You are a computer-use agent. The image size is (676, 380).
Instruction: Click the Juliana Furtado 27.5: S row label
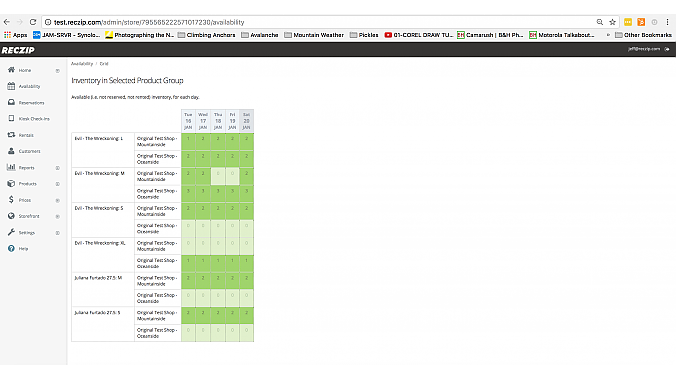(x=97, y=312)
